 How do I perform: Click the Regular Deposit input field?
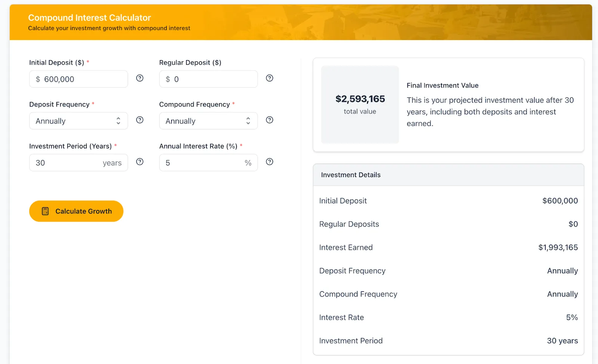click(208, 79)
